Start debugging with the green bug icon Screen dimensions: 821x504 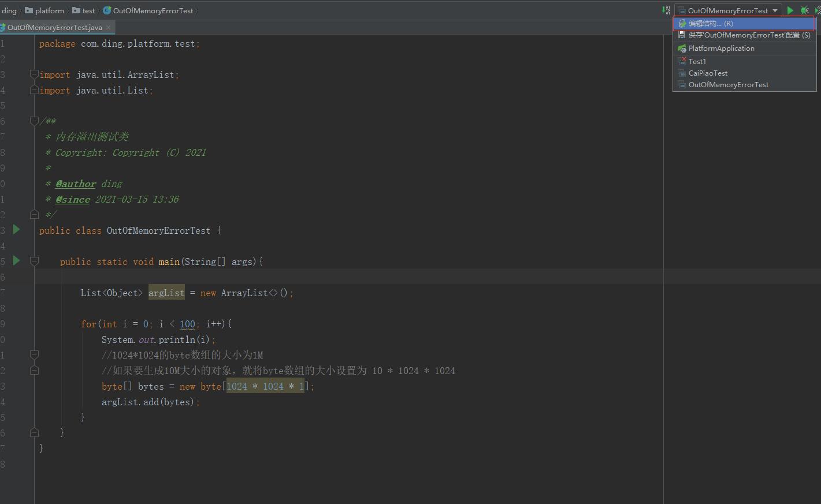(x=804, y=10)
